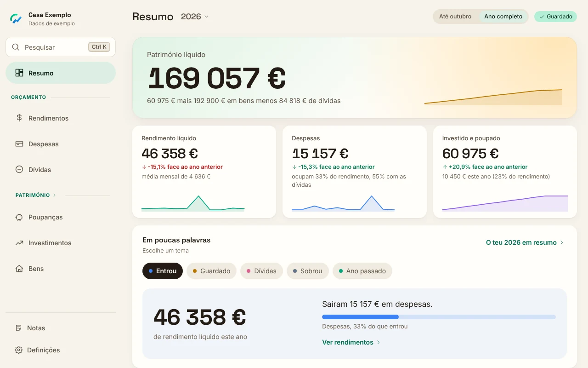Open the O teu 2026 em resumo link
The height and width of the screenshot is (368, 588).
click(x=525, y=242)
